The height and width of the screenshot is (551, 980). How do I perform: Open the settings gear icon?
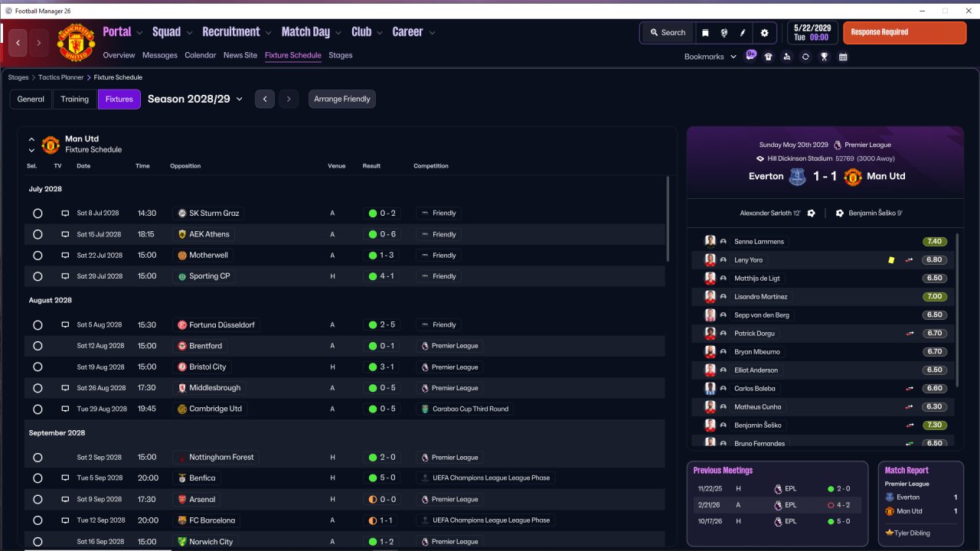tap(764, 33)
